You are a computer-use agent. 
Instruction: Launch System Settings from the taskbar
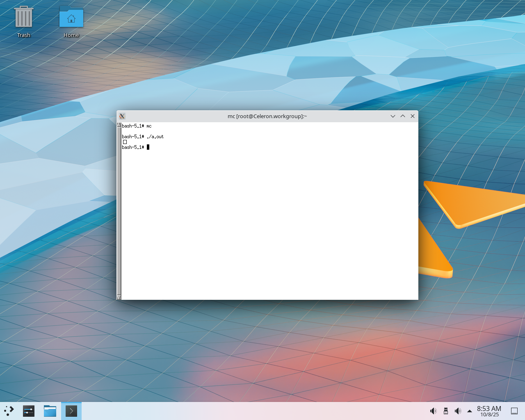[x=29, y=411]
